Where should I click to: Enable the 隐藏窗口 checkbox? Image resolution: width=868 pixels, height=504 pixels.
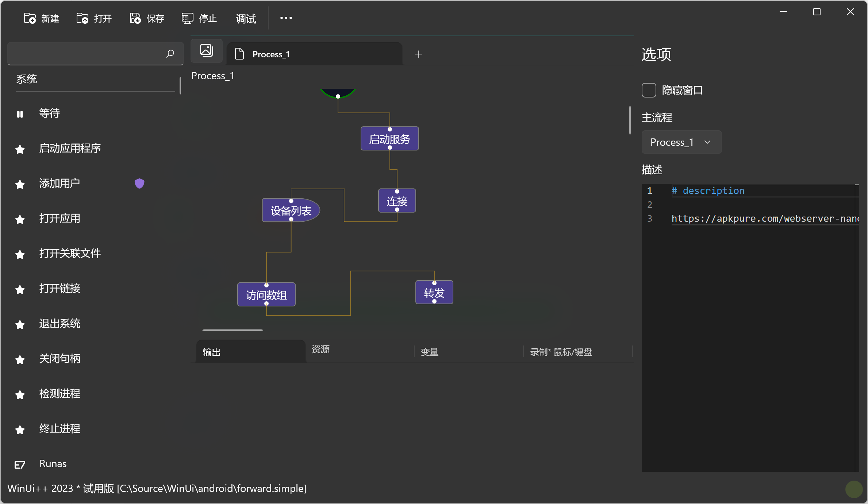pyautogui.click(x=649, y=90)
